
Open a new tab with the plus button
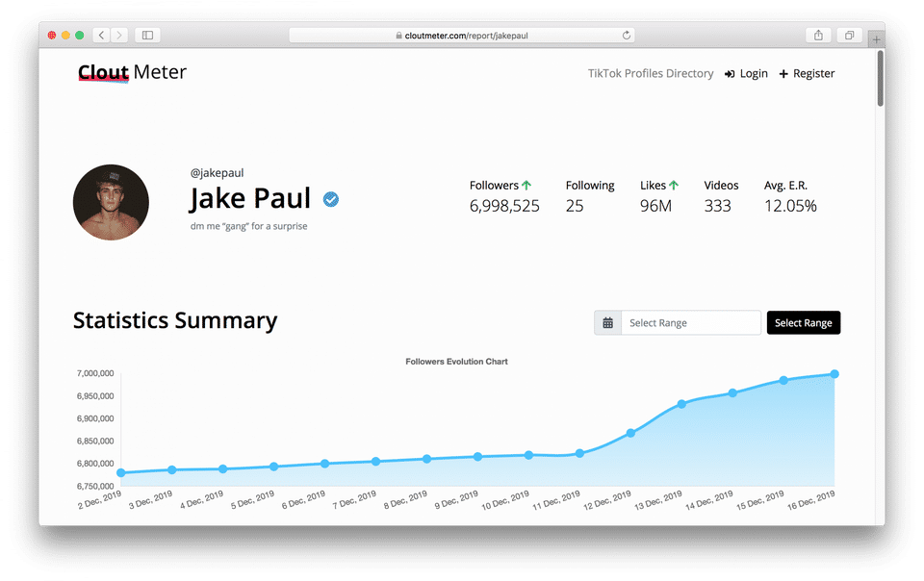tap(876, 39)
